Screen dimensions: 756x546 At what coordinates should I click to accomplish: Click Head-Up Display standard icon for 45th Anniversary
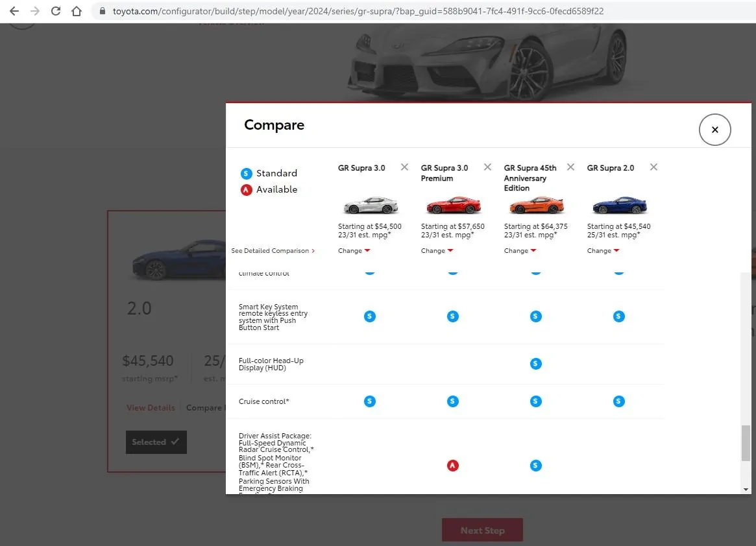(x=535, y=363)
